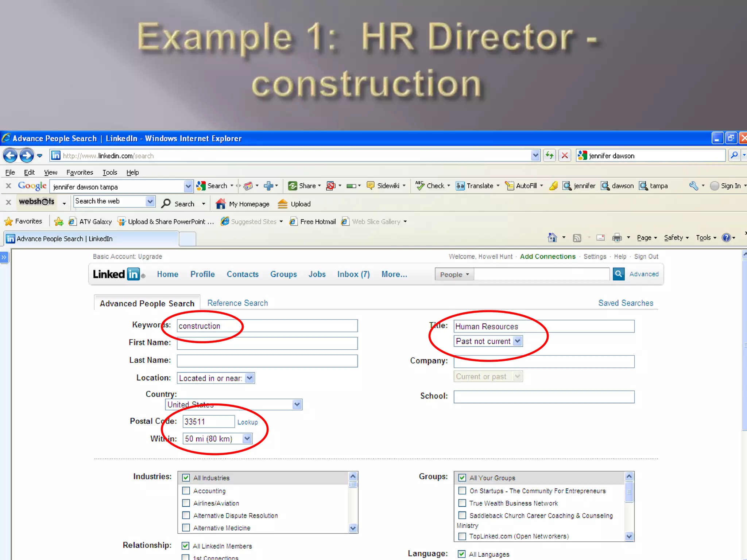747x560 pixels.
Task: Open the Tools menu in menu bar
Action: click(109, 172)
